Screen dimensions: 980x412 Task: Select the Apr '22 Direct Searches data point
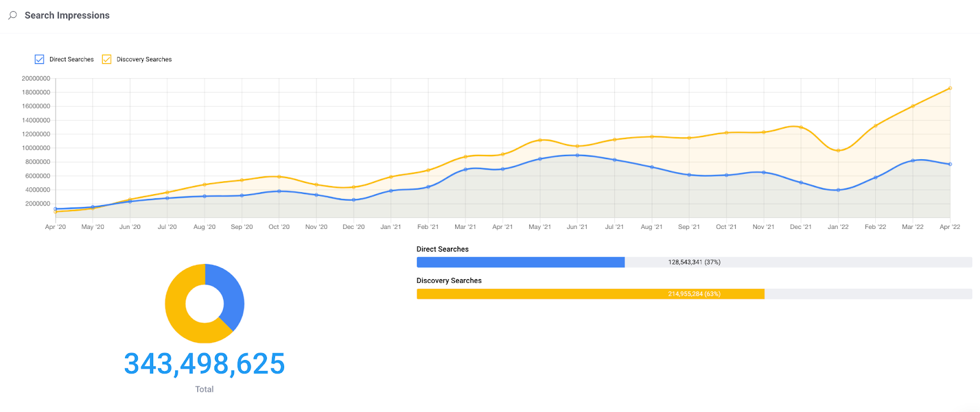pos(950,164)
